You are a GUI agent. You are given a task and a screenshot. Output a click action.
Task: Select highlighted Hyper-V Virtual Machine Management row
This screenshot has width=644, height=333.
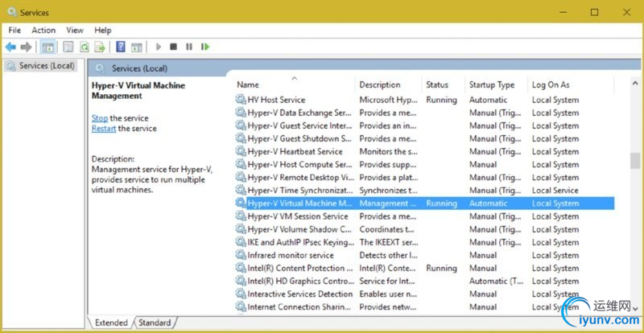(x=425, y=203)
